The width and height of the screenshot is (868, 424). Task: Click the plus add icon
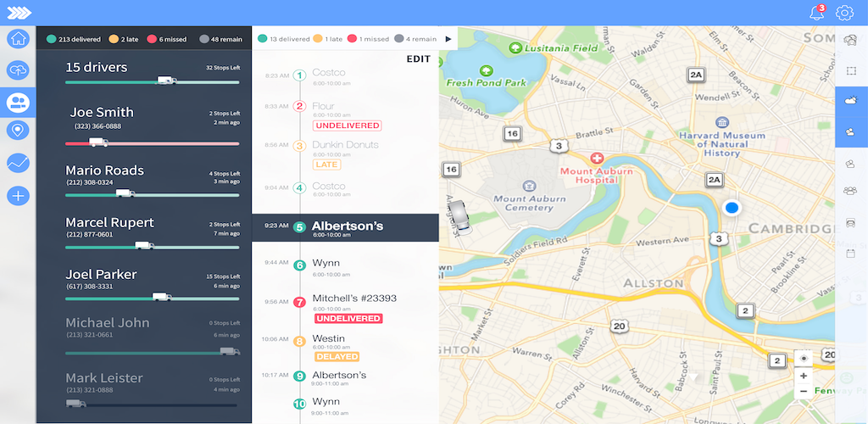(x=19, y=195)
